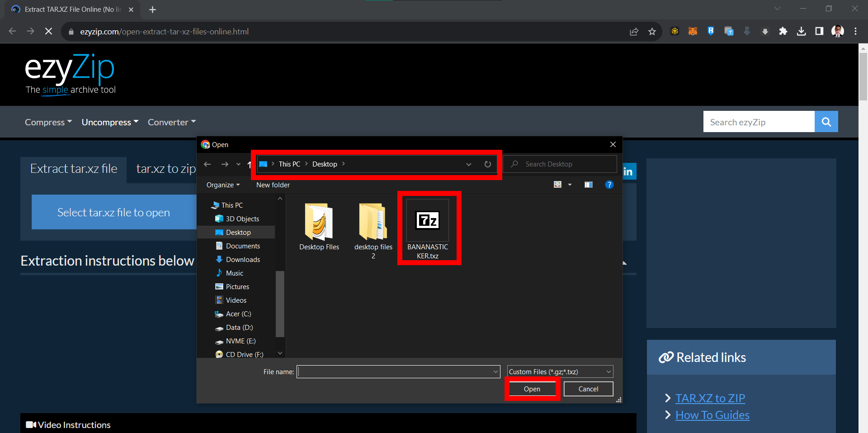Screen dimensions: 868x433
Task: Open the MetaMask fox extension
Action: point(693,31)
